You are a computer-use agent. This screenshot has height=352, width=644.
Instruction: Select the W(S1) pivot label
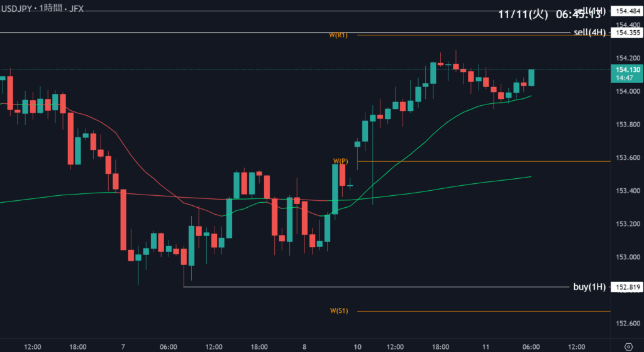point(338,311)
